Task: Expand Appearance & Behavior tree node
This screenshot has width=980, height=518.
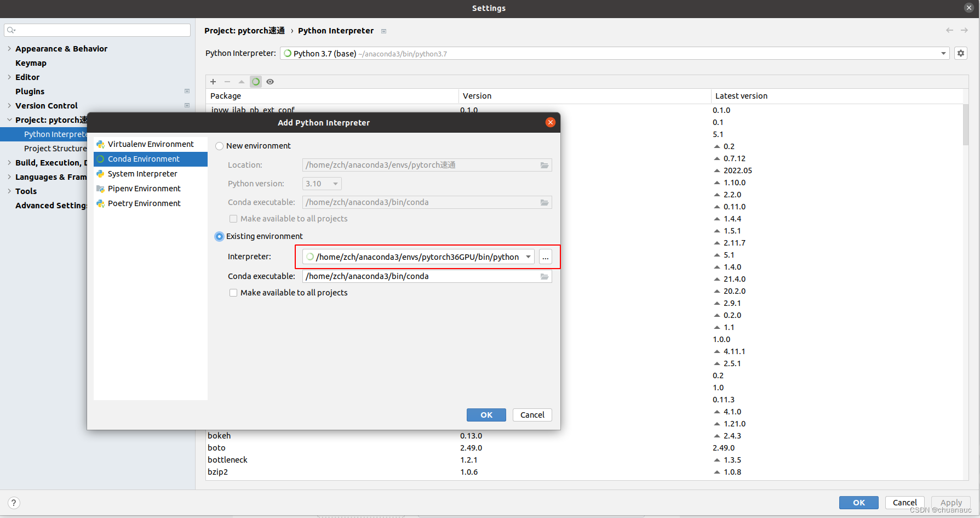Action: point(9,48)
